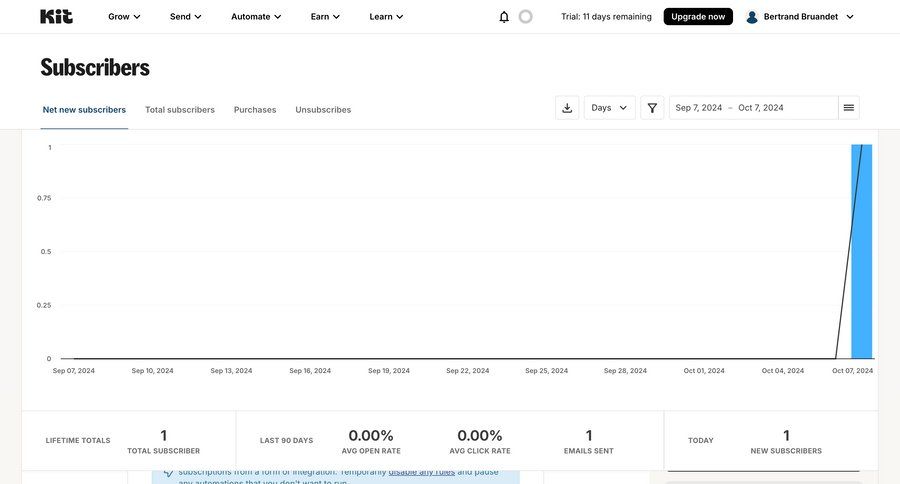Click the Oct 04, 2024 axis label

[783, 371]
